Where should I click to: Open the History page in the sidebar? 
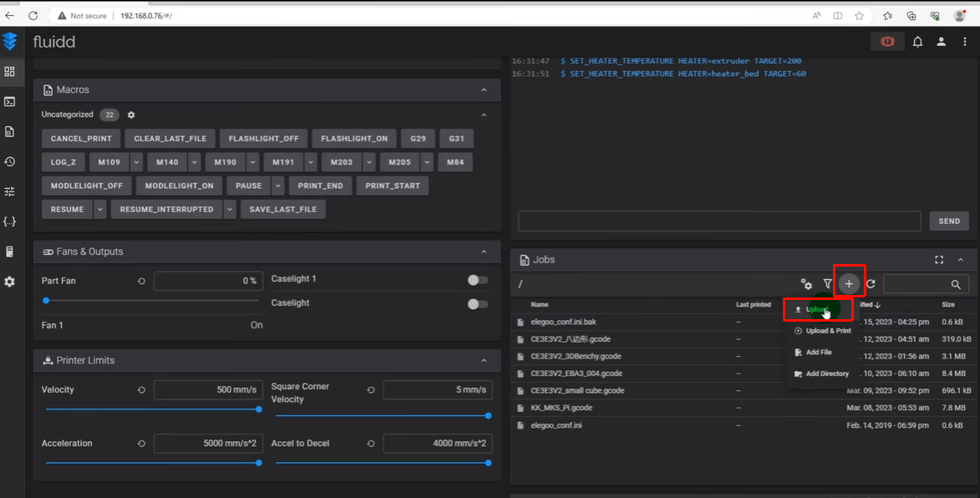pos(10,161)
